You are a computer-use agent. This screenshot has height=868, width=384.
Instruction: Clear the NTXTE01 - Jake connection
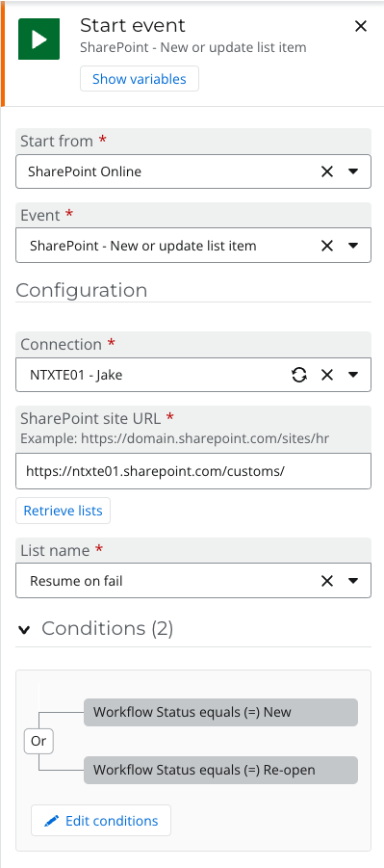point(327,375)
